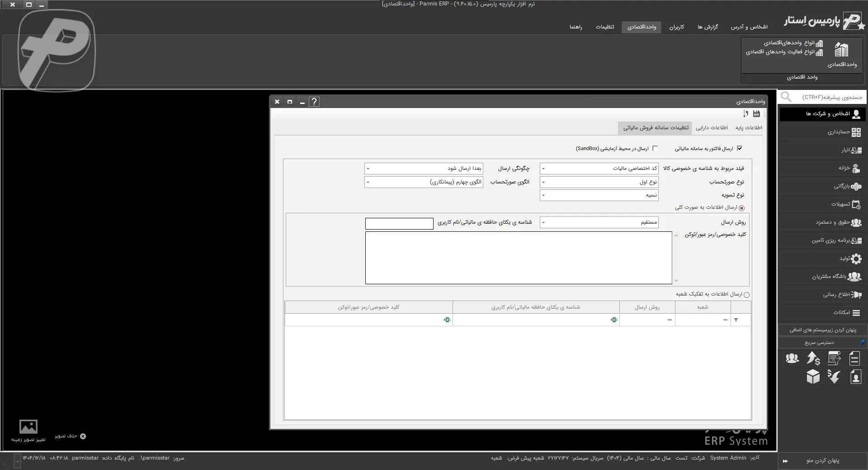Image resolution: width=868 pixels, height=470 pixels.
Task: Open the بازرگانی (commerce) module
Action: click(x=822, y=186)
